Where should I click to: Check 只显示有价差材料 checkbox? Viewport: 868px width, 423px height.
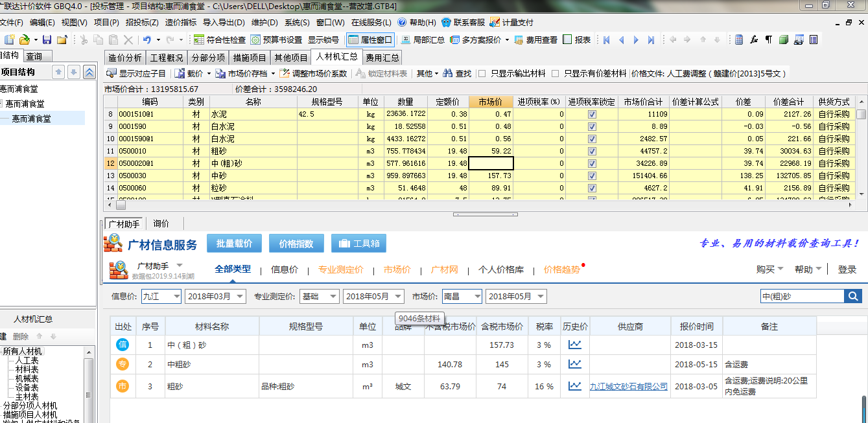click(x=555, y=74)
